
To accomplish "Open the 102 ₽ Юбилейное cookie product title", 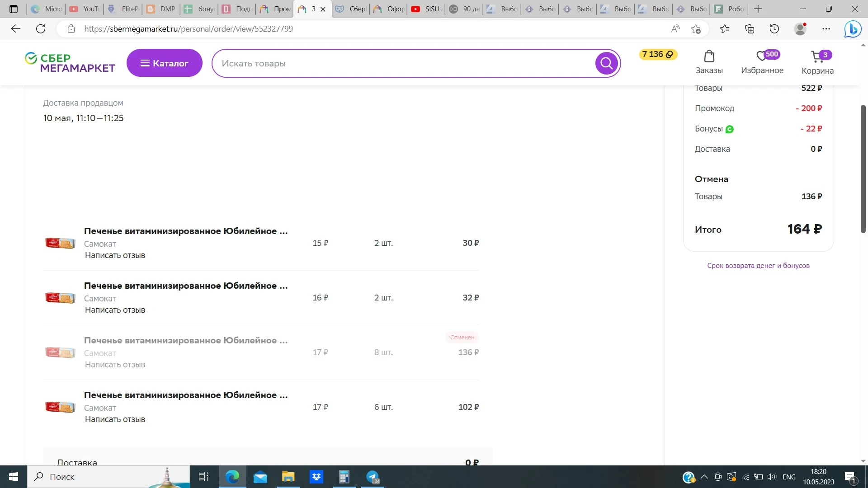I will [186, 395].
